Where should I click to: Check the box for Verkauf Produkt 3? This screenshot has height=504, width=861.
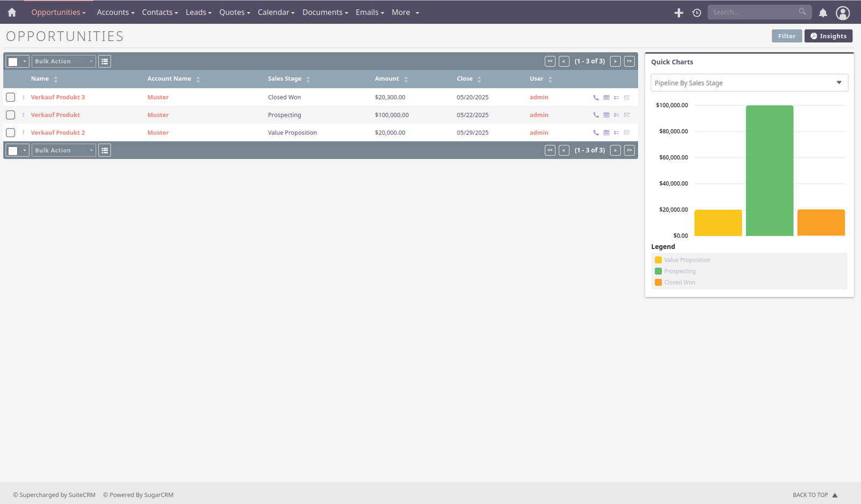(x=10, y=97)
